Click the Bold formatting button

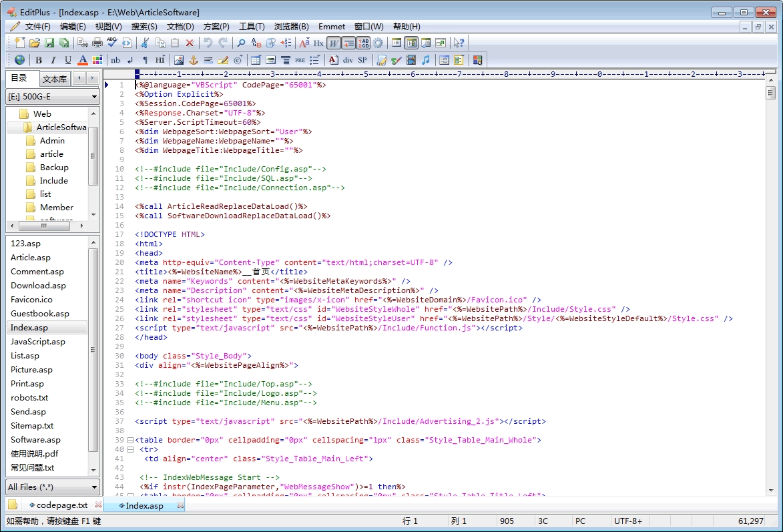point(39,60)
